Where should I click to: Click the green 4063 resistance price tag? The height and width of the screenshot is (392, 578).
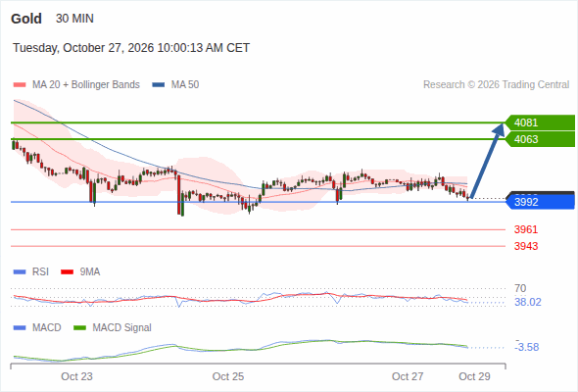coord(539,139)
